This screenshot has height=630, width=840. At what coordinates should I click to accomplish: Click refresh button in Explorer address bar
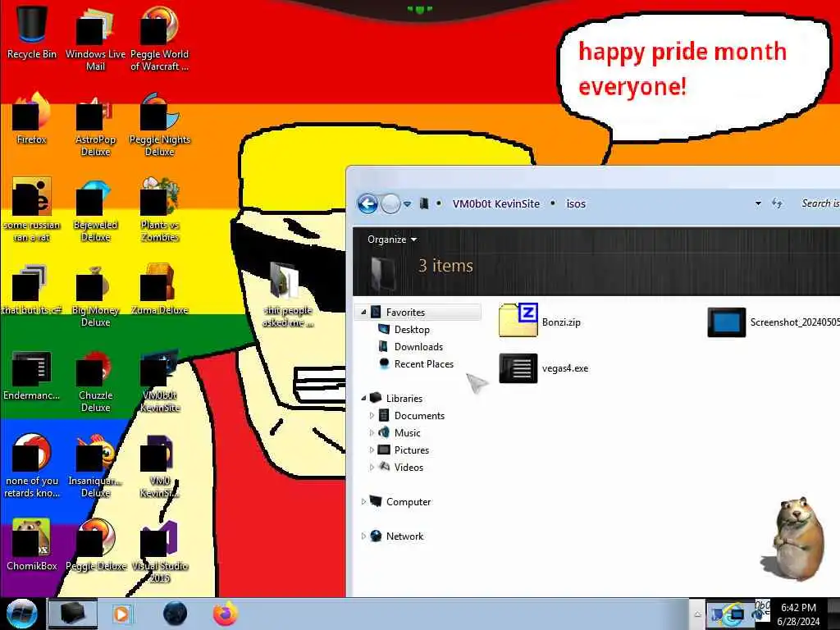[777, 203]
